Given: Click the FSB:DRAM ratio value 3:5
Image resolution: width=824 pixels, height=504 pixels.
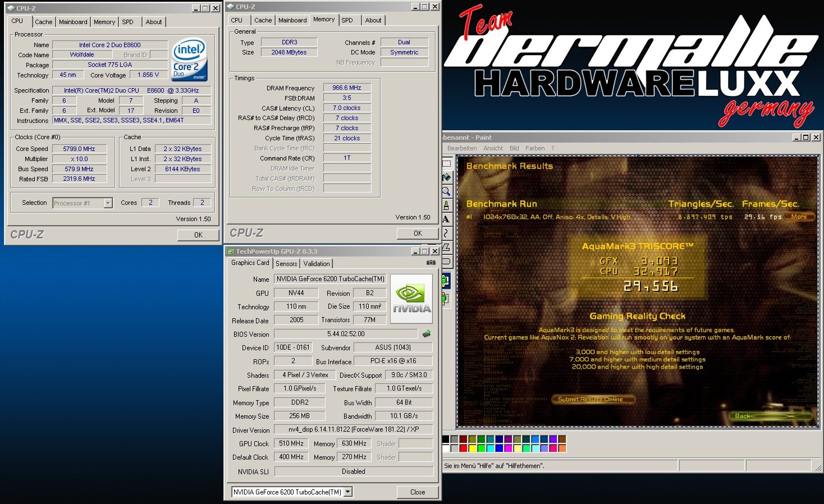Looking at the screenshot, I should click(347, 98).
